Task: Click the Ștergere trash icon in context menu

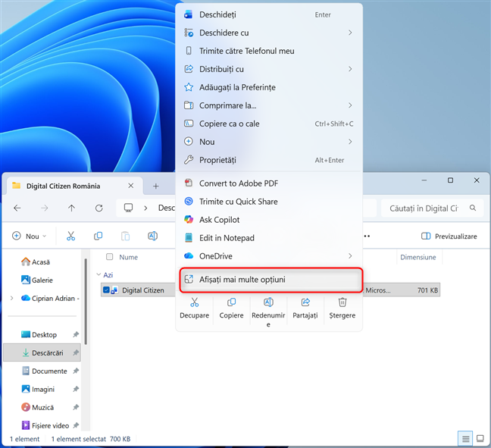Action: pyautogui.click(x=342, y=302)
